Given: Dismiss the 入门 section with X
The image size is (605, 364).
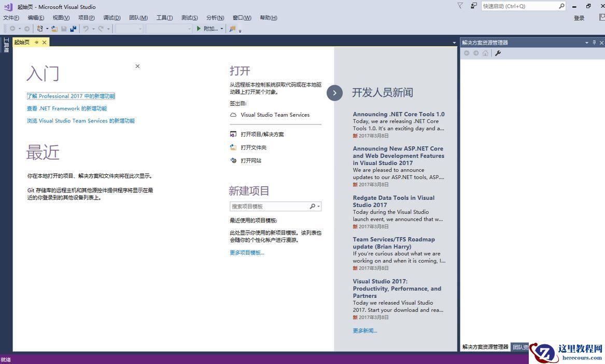Looking at the screenshot, I should point(137,66).
